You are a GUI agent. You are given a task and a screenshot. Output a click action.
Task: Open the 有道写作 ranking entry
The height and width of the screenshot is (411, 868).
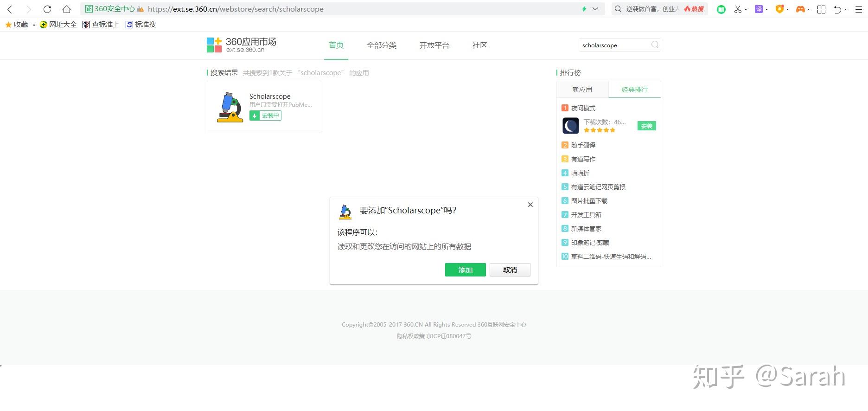[x=583, y=159]
